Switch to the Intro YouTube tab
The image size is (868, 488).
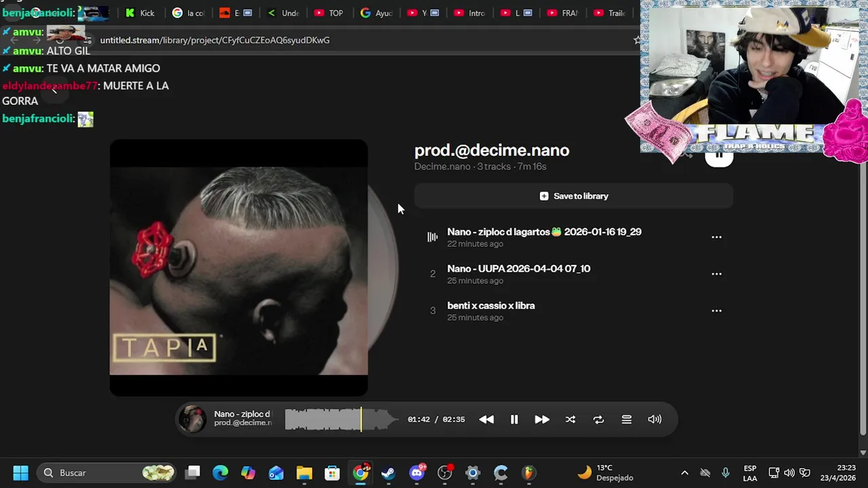469,13
